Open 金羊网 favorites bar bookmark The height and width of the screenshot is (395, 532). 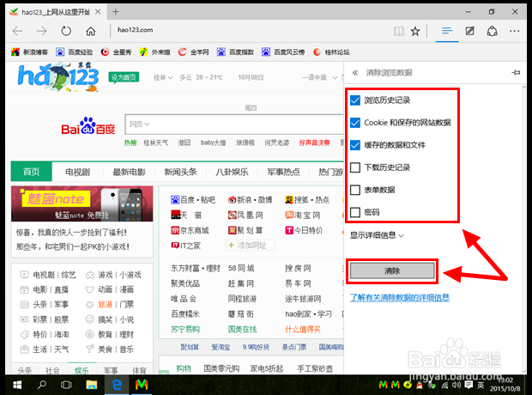pyautogui.click(x=194, y=52)
